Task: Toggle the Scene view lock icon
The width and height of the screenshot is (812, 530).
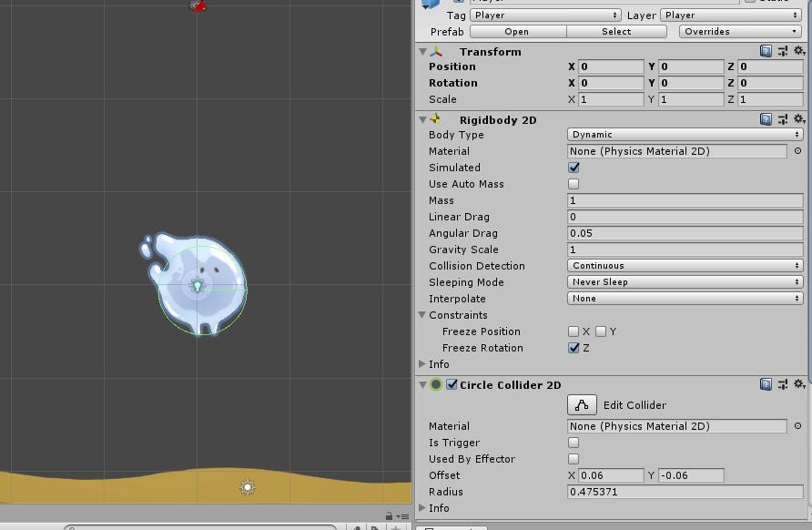Action: coord(389,516)
